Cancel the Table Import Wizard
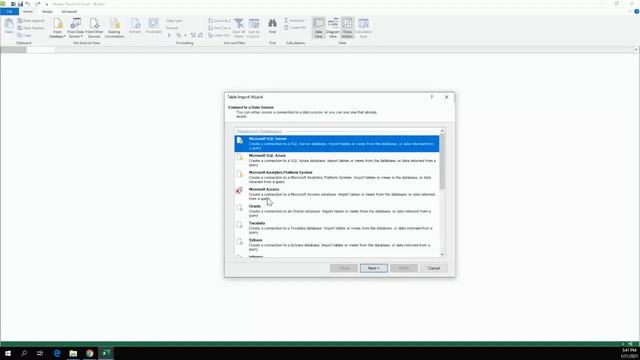640x360 pixels. pyautogui.click(x=433, y=268)
